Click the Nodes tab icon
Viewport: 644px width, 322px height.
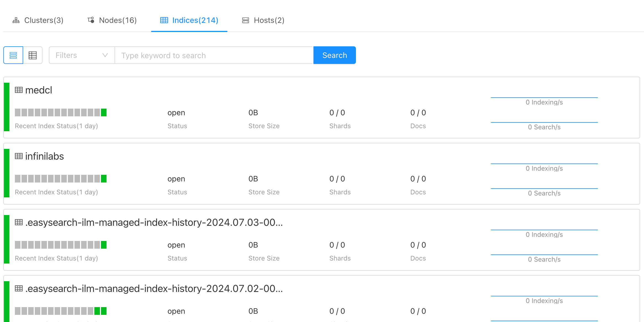91,20
